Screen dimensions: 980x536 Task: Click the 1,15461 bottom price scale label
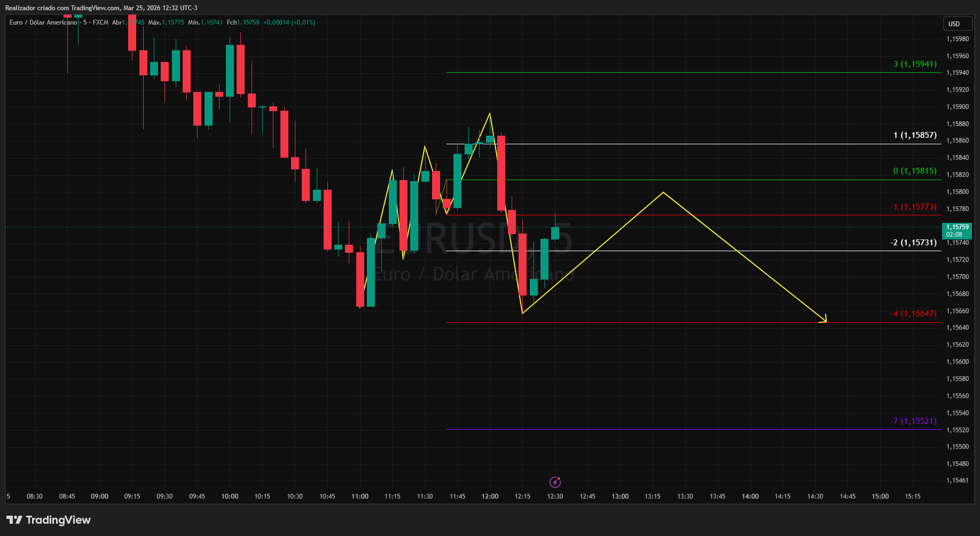[x=957, y=480]
